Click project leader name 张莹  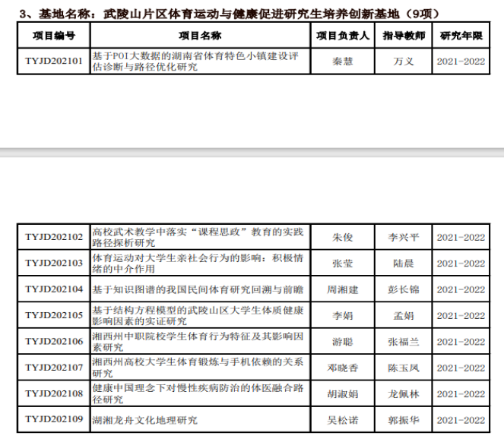[x=343, y=264]
